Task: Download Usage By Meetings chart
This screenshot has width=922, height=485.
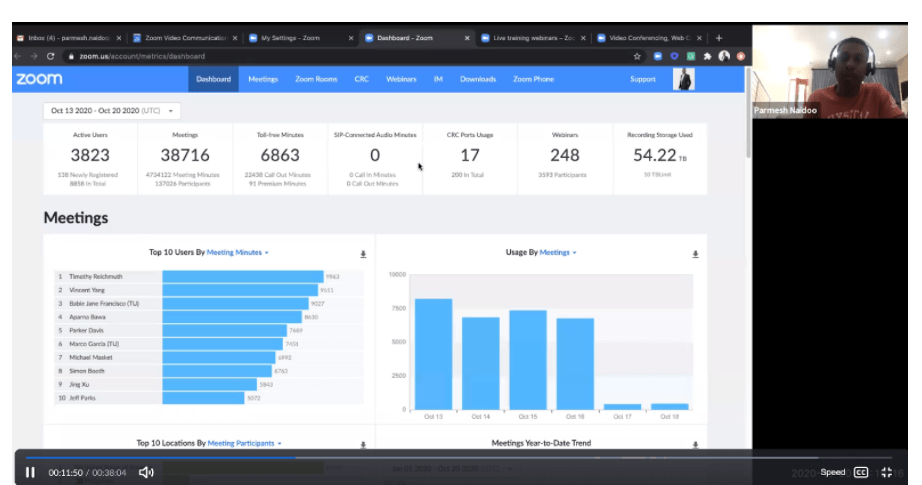Action: [x=695, y=254]
